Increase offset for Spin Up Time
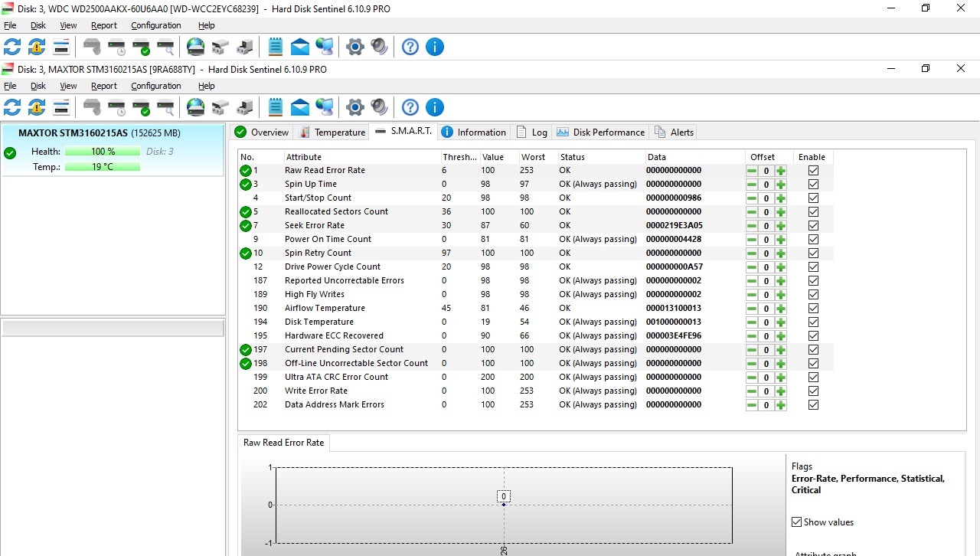 [780, 185]
